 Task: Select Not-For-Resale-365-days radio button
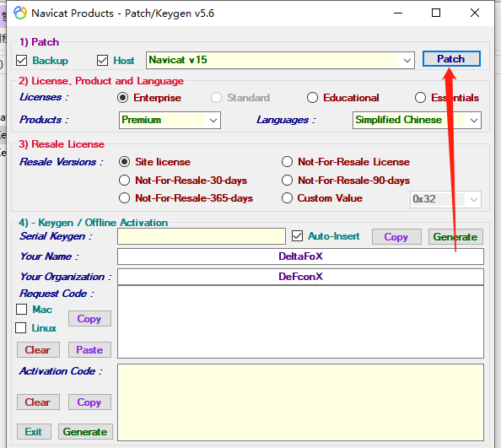(124, 198)
